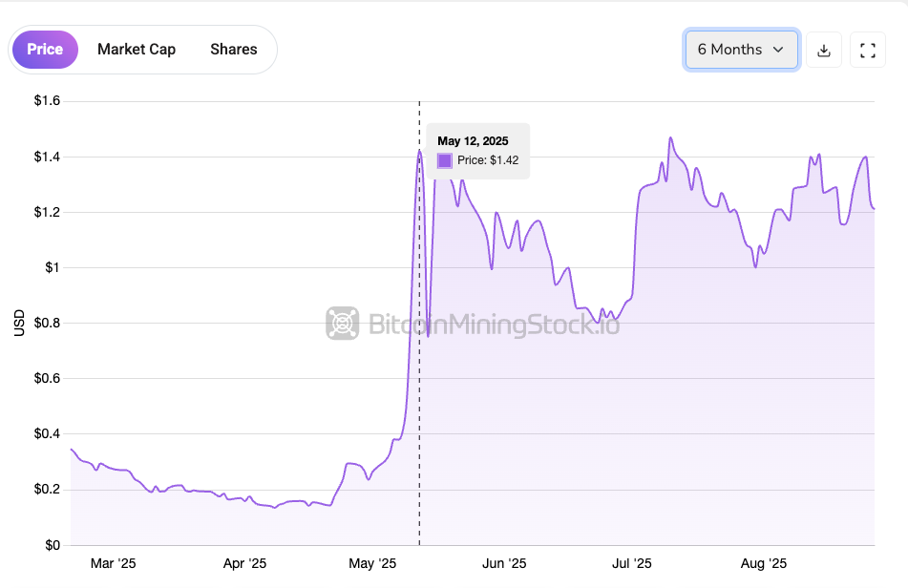Click the Aug '25 x-axis label
Screen dimensions: 908x588
click(x=764, y=564)
